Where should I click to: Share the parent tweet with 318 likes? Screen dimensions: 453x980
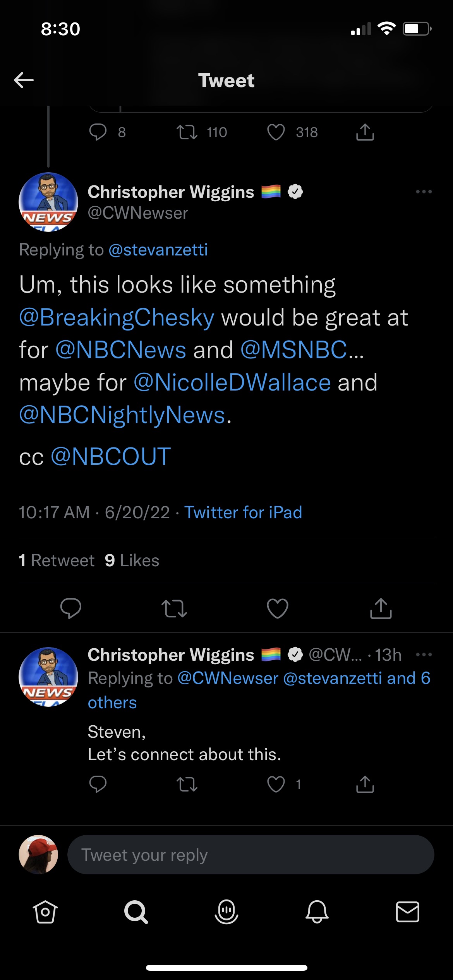(x=365, y=132)
